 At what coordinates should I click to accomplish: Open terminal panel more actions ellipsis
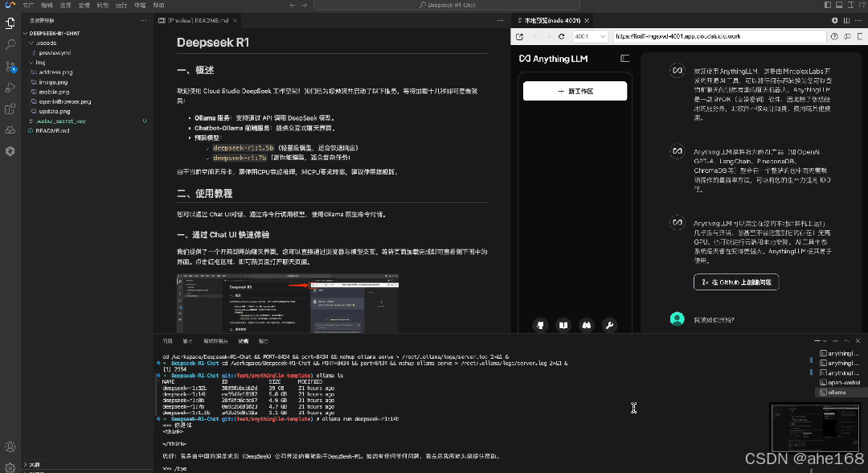(835, 341)
